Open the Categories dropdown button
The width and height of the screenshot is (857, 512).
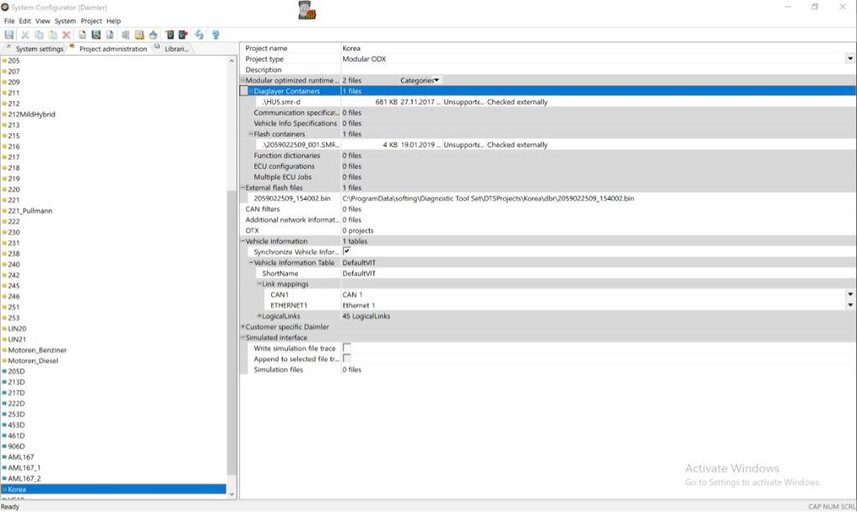[420, 80]
